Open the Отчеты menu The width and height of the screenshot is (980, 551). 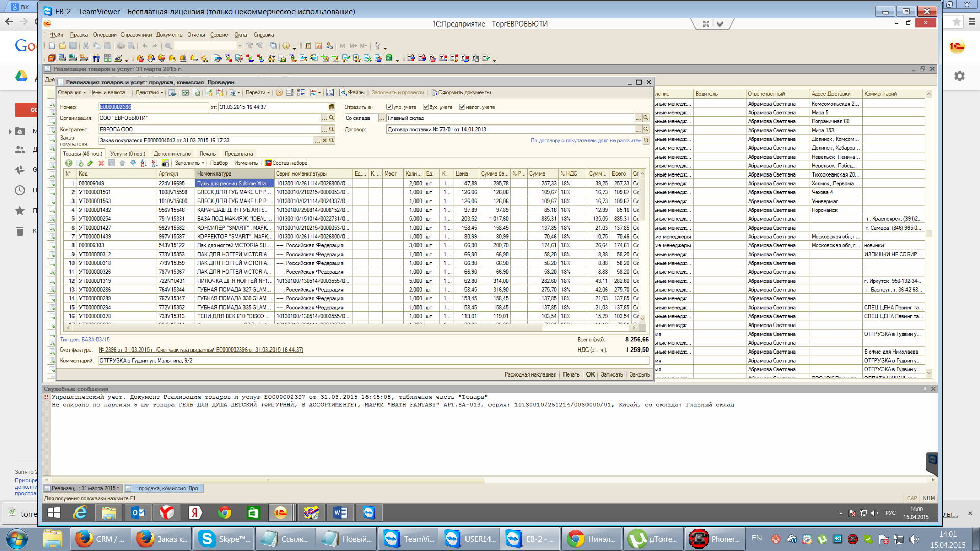[195, 35]
